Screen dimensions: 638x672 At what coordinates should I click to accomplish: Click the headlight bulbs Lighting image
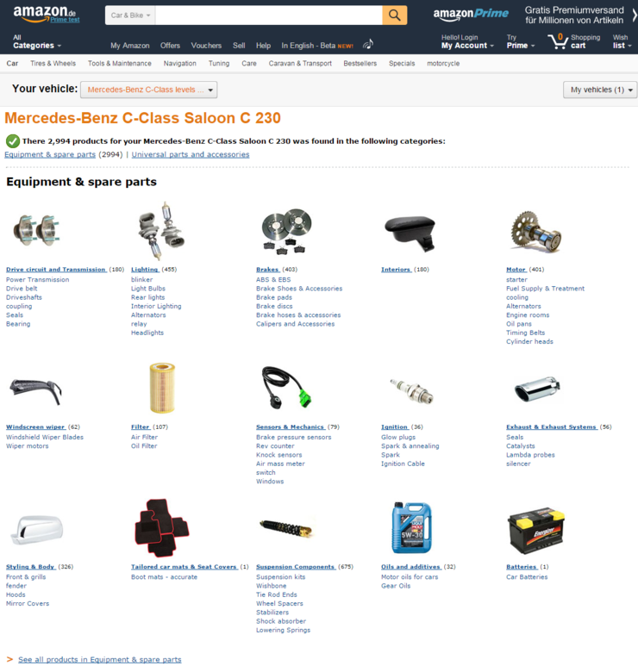(x=161, y=231)
